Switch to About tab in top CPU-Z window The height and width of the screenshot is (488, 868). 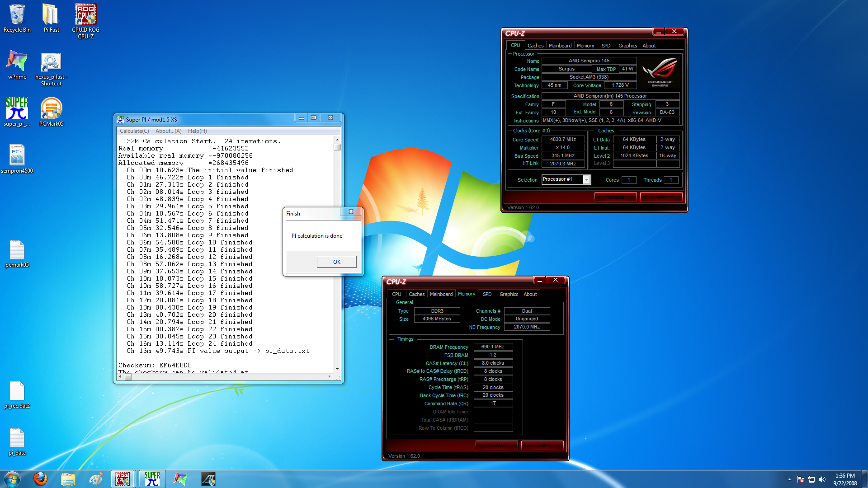pos(649,46)
